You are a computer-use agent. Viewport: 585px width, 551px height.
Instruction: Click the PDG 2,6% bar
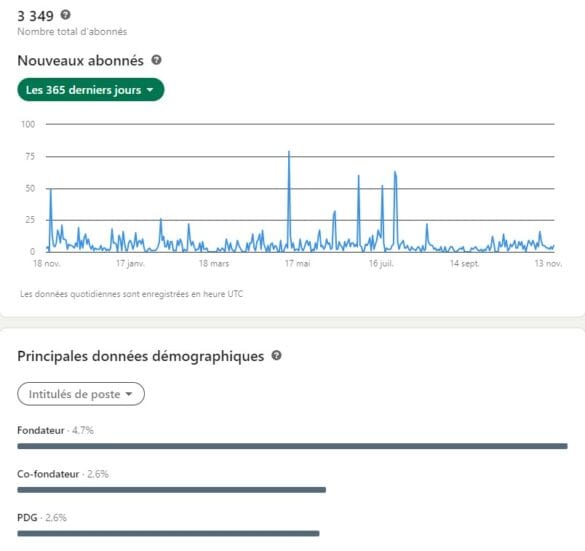168,533
